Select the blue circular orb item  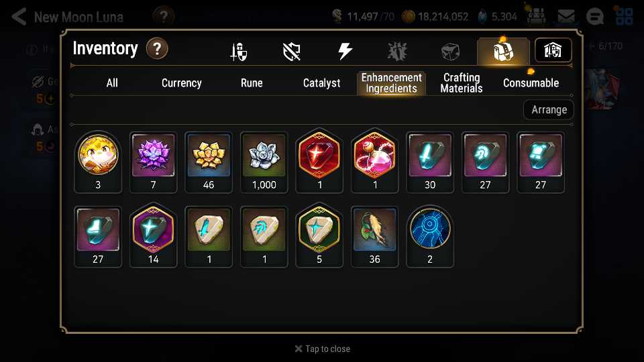pyautogui.click(x=429, y=237)
